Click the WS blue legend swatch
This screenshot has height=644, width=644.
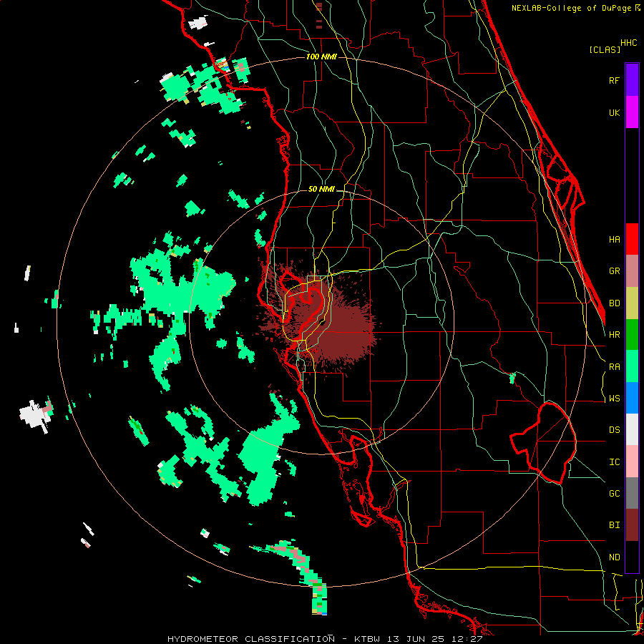tap(632, 398)
